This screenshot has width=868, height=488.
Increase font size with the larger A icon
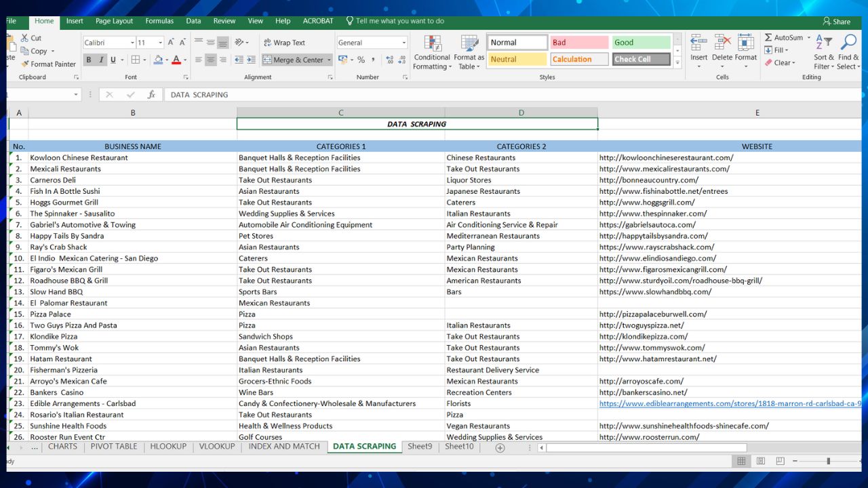pyautogui.click(x=172, y=43)
